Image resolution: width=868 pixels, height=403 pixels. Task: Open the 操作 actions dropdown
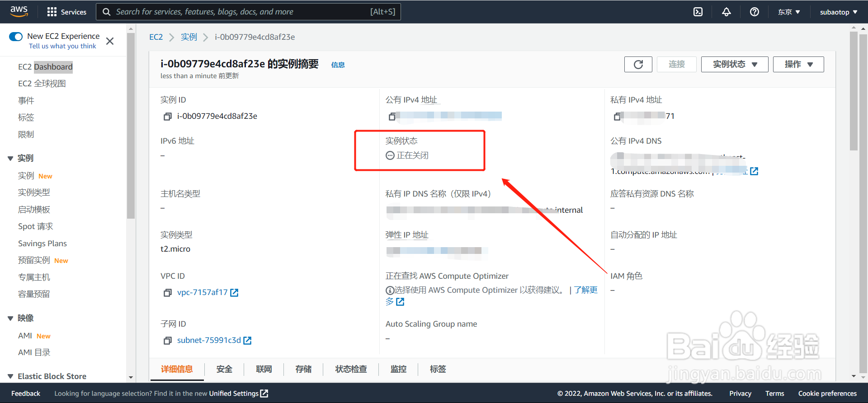point(798,64)
